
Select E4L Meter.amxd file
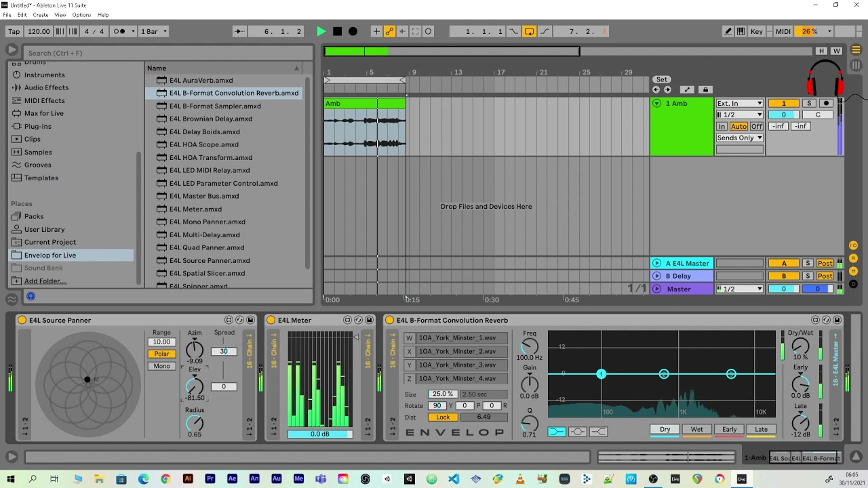coord(195,209)
